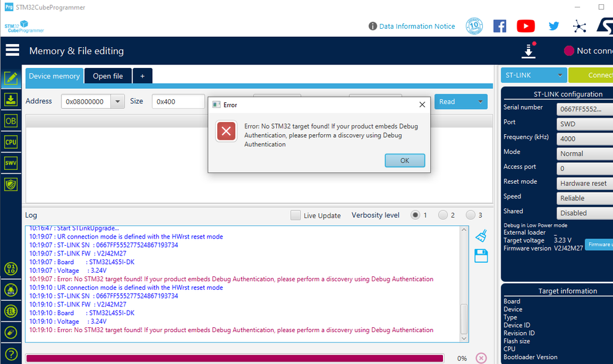Screen dimensions: 613x364
Task: Open the Option Bytes (OB) panel
Action: 11,121
